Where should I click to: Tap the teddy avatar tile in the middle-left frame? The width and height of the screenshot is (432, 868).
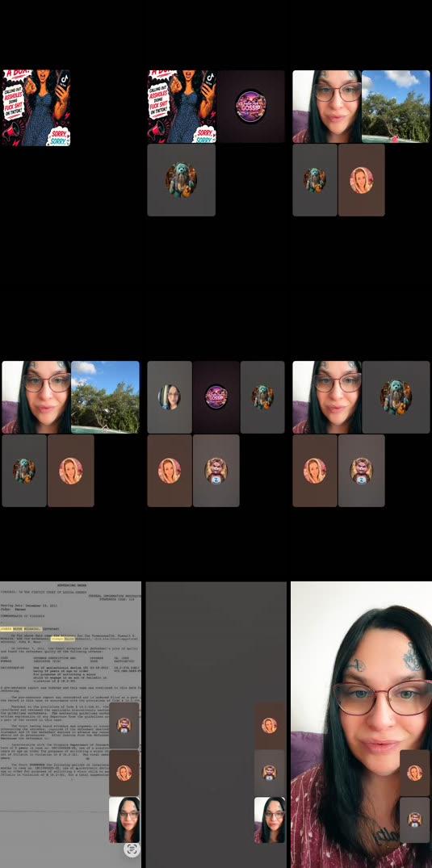pos(24,471)
